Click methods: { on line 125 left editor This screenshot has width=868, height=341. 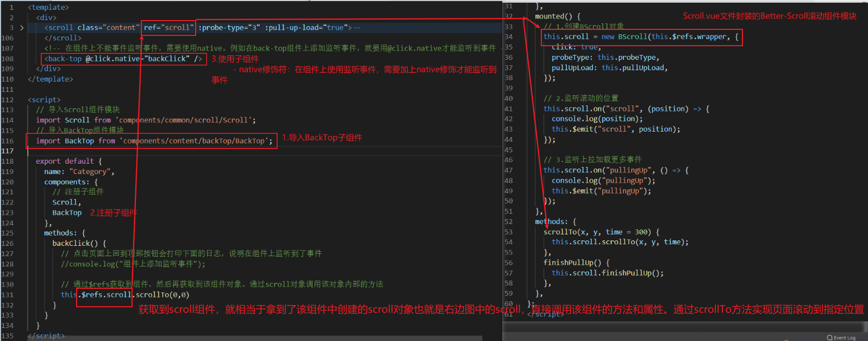[65, 233]
